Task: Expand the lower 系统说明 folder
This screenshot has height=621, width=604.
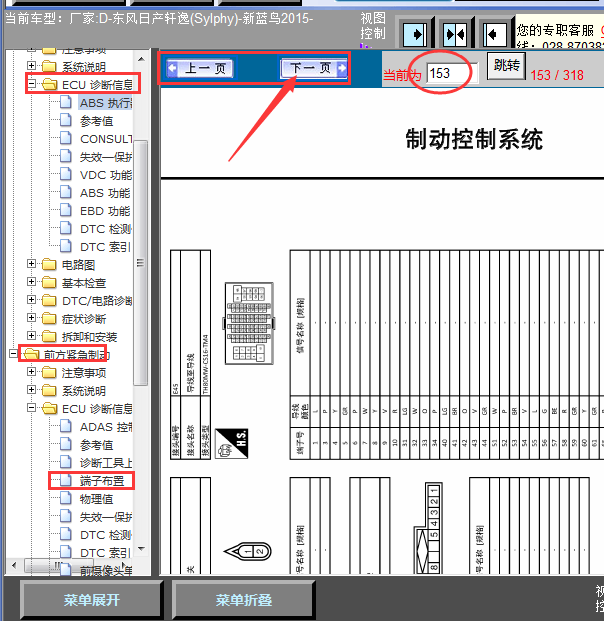Action: click(31, 390)
